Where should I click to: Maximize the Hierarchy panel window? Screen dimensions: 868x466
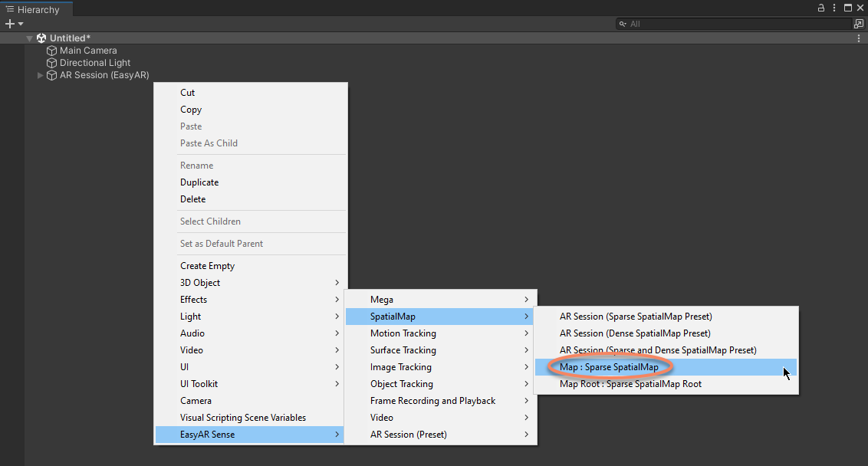pos(847,8)
